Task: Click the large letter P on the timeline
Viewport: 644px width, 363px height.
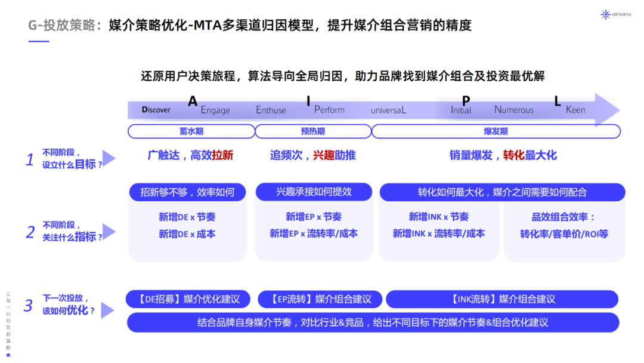Action: tap(466, 101)
